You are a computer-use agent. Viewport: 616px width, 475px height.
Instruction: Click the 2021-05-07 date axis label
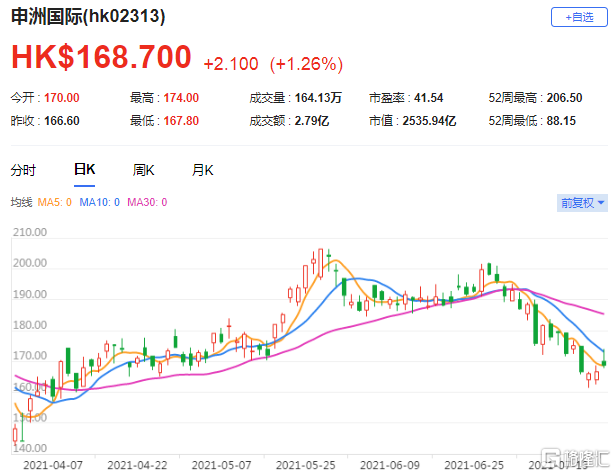tap(221, 465)
